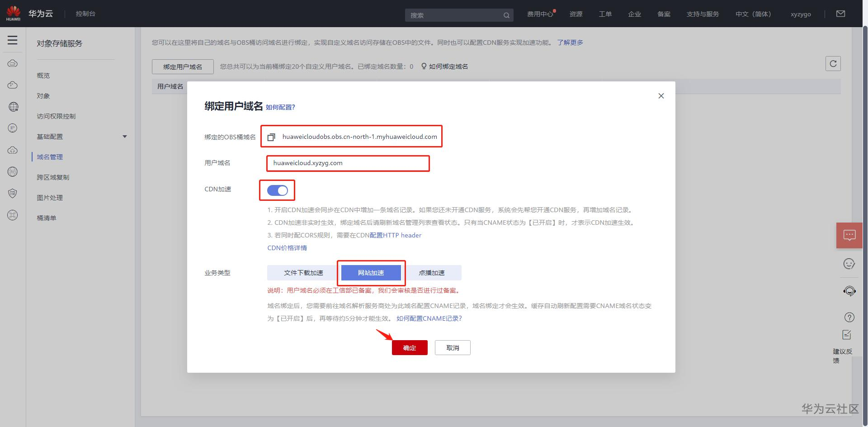Click the shield security sidebar icon
Image resolution: width=868 pixels, height=427 pixels.
pyautogui.click(x=13, y=194)
